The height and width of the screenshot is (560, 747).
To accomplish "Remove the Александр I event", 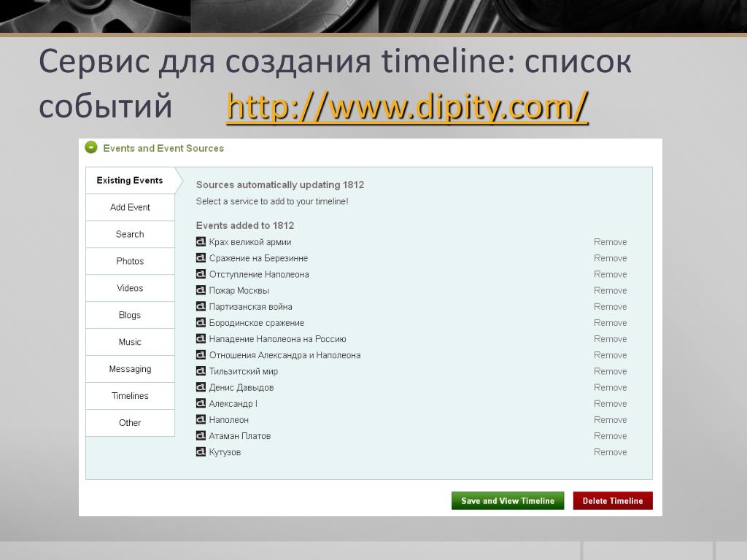I will (x=611, y=404).
